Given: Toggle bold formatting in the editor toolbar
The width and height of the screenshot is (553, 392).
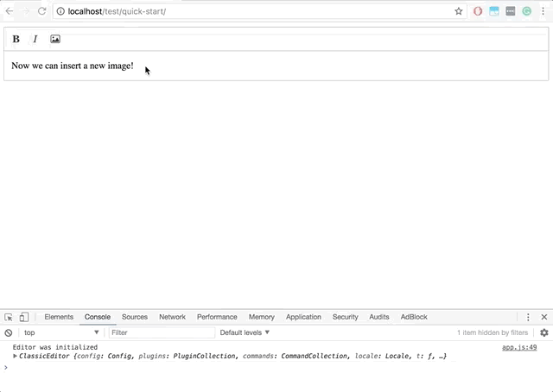Looking at the screenshot, I should coord(16,39).
